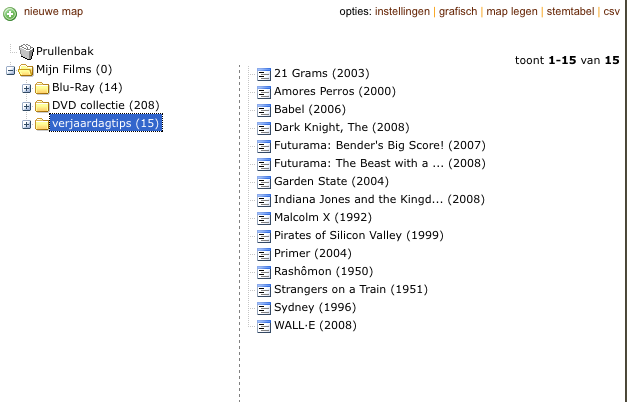The image size is (627, 402).
Task: Click list icon beside Babel
Action: [x=264, y=110]
